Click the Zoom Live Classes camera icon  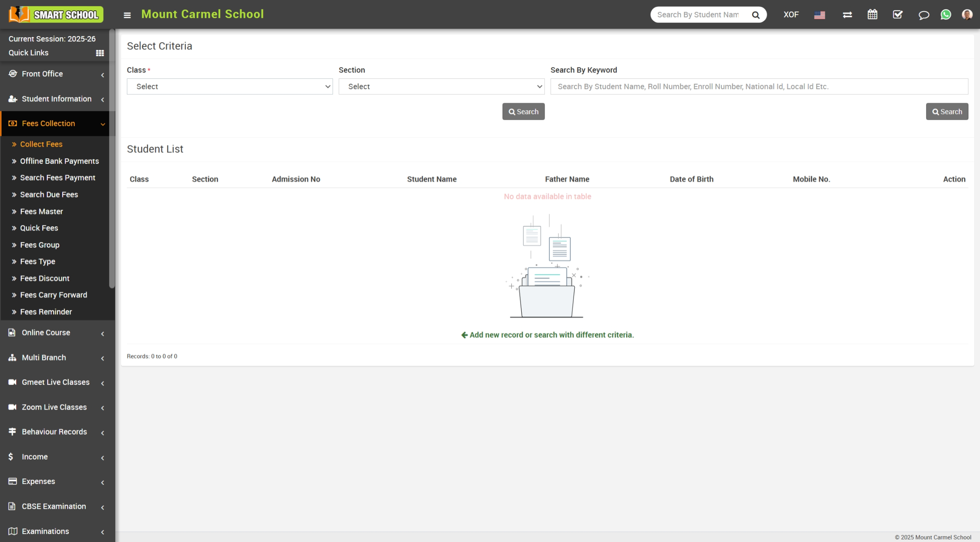12,407
